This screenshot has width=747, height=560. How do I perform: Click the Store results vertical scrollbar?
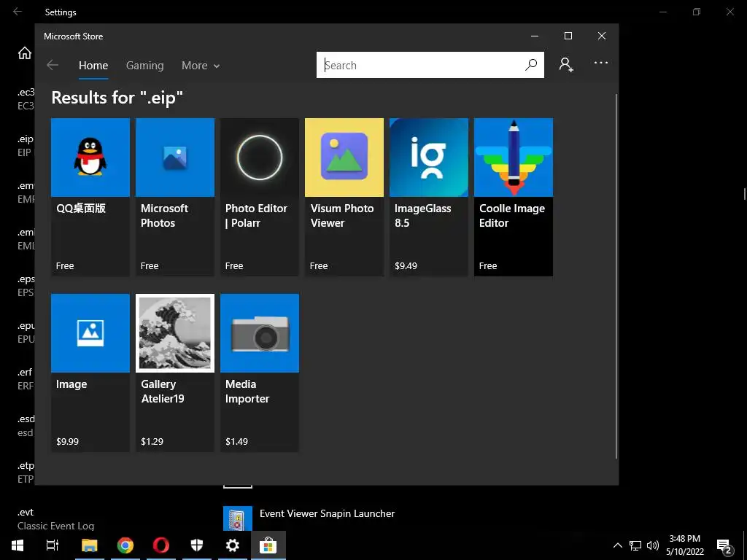coord(616,276)
